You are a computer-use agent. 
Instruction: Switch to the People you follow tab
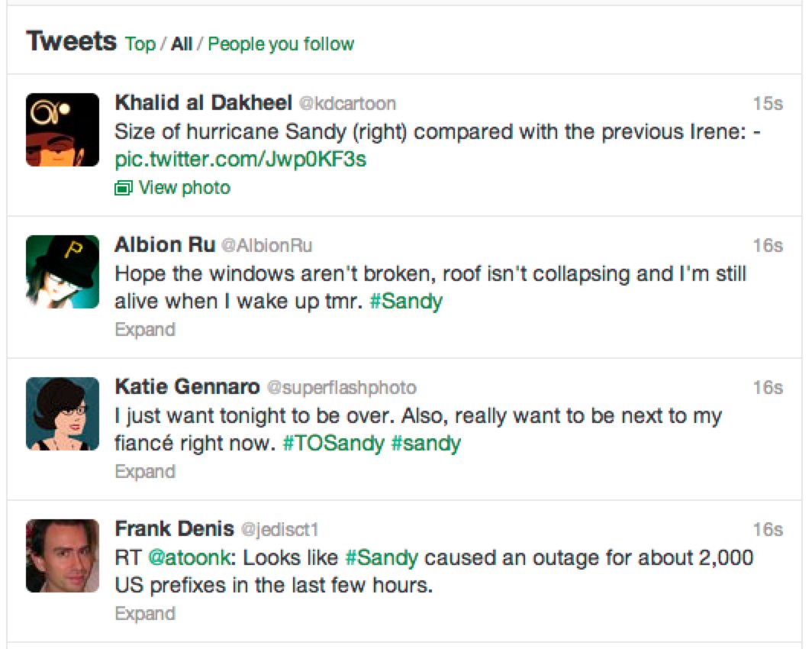pyautogui.click(x=282, y=44)
